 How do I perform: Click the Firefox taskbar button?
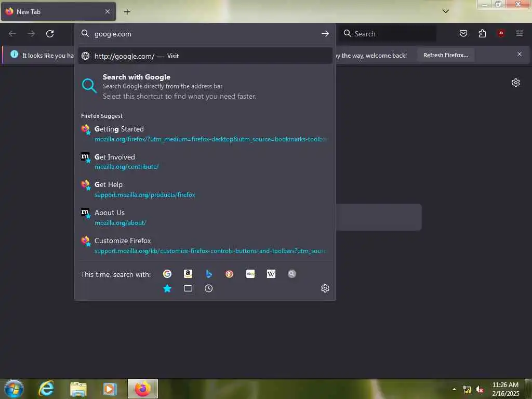coord(143,389)
